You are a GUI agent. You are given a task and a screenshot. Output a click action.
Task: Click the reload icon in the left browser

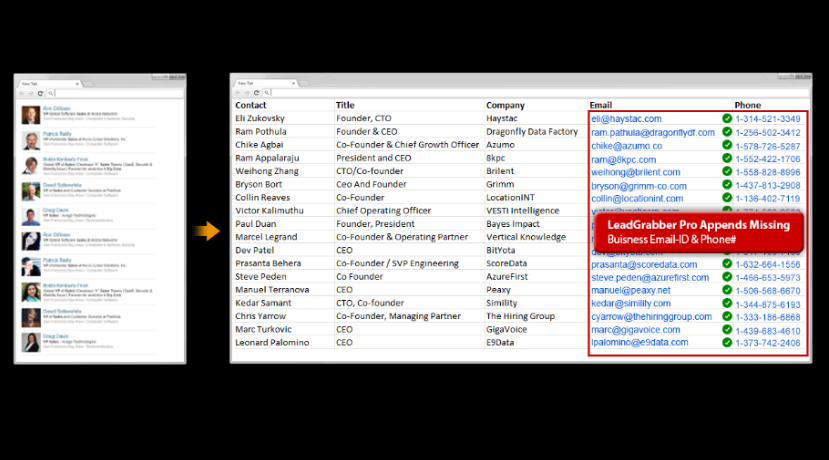pos(40,93)
